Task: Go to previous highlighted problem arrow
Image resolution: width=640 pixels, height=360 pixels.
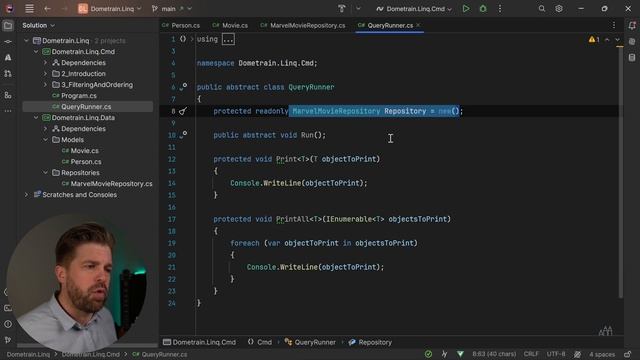Action: point(607,40)
